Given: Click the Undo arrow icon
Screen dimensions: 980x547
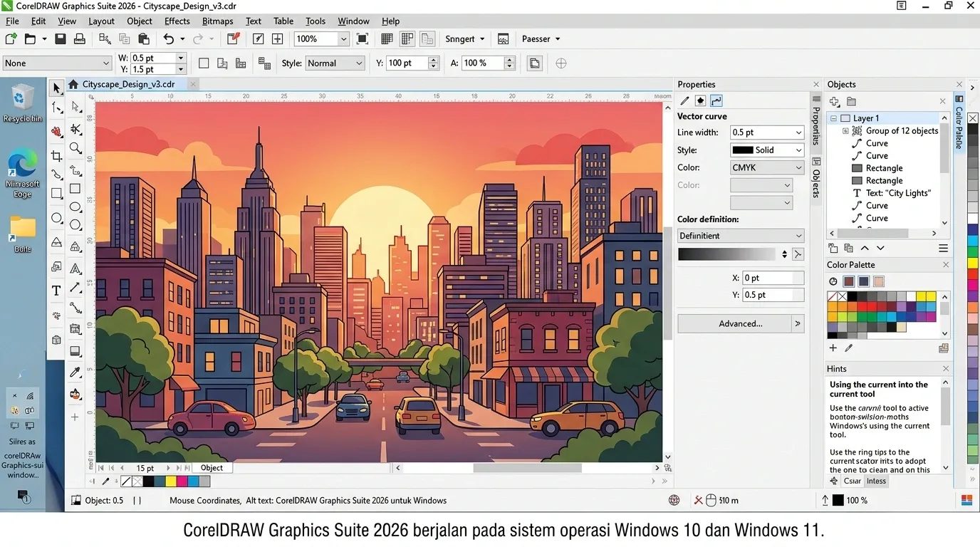Looking at the screenshot, I should coord(168,39).
